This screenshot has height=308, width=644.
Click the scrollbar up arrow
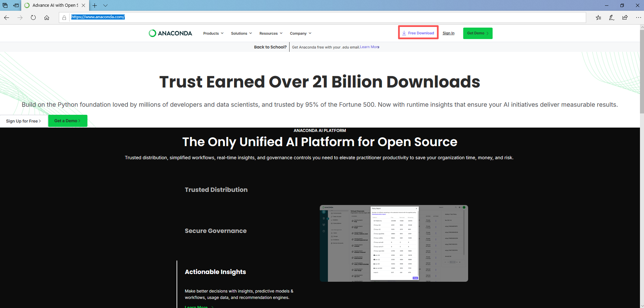pos(642,27)
